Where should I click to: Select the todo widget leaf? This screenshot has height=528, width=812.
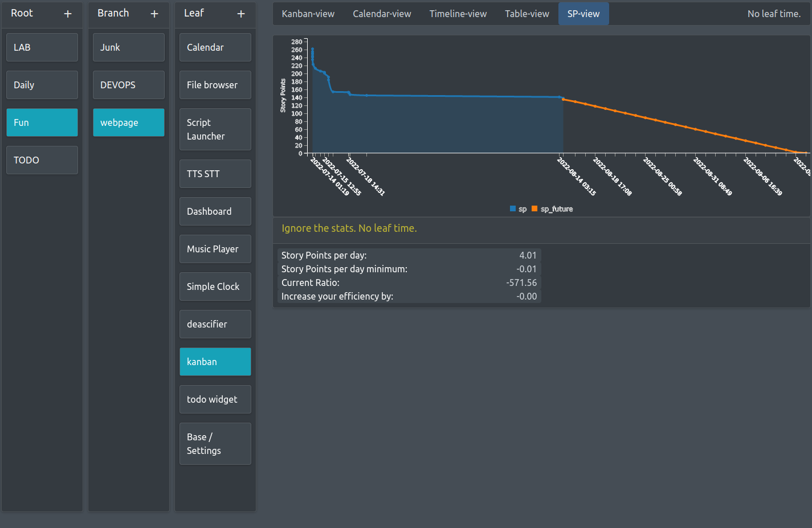click(x=215, y=399)
